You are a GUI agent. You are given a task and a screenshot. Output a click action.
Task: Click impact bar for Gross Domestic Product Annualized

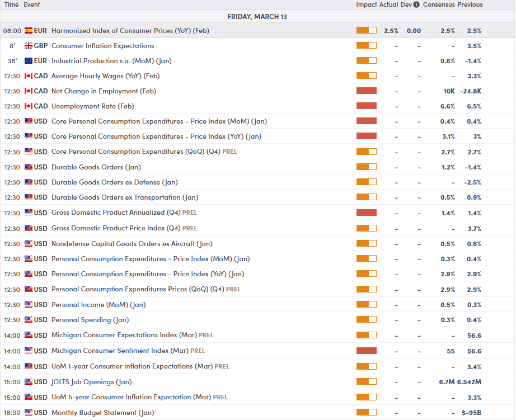(x=366, y=213)
